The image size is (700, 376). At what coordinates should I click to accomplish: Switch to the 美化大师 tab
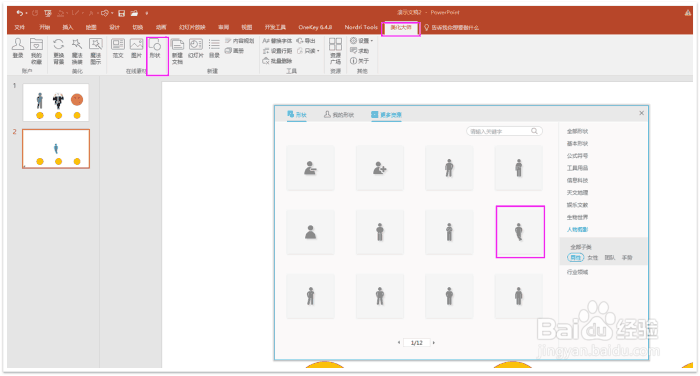[x=401, y=28]
